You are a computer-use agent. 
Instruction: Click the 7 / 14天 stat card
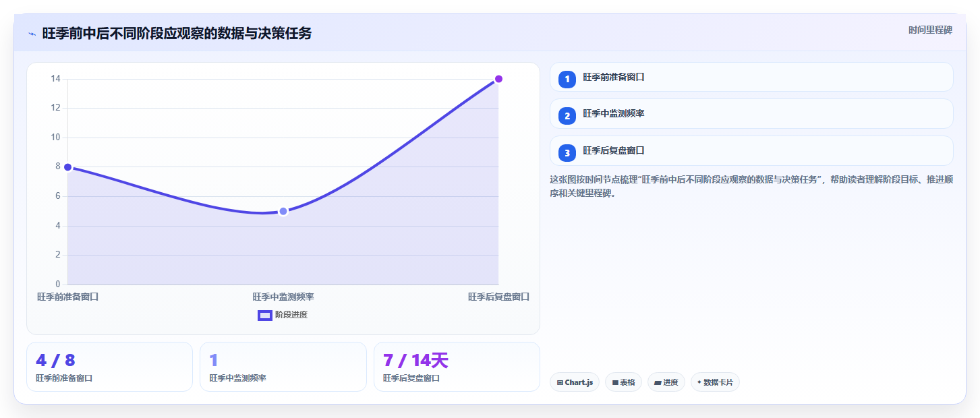click(x=457, y=367)
